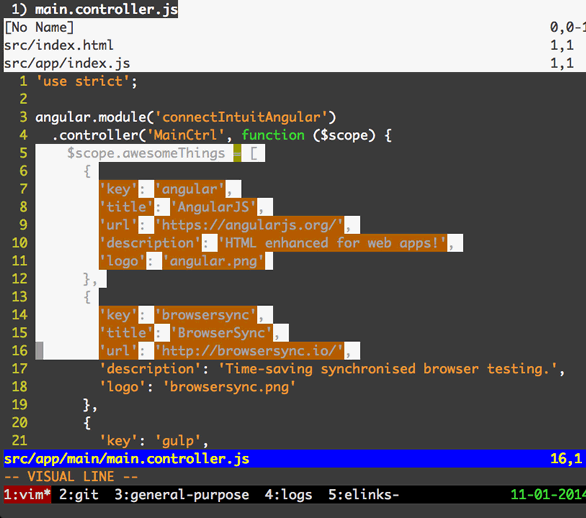Image resolution: width=586 pixels, height=518 pixels.
Task: Click the 'http://browsersync.io/' URL string
Action: click(249, 351)
